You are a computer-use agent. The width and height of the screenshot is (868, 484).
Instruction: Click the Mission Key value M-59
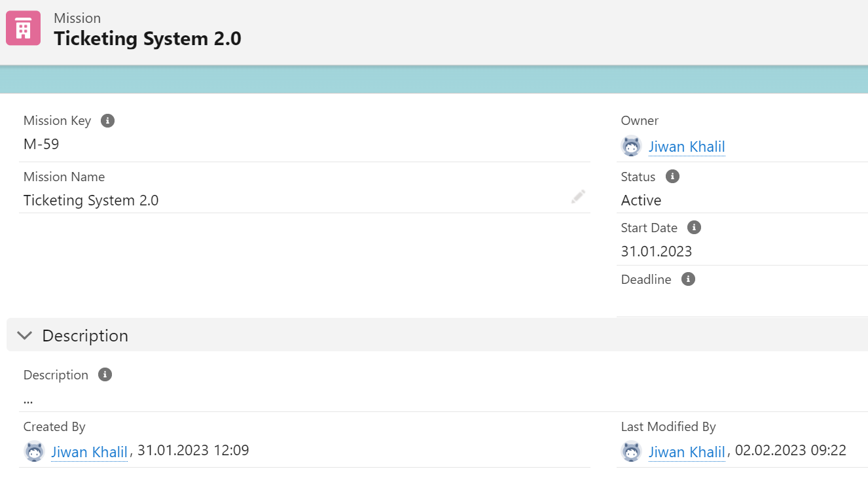[41, 144]
